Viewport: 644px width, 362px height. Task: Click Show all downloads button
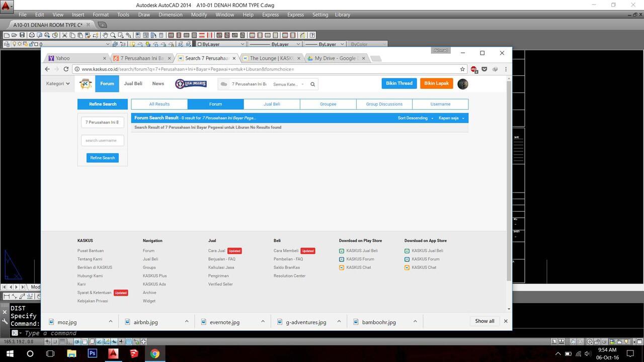pos(485,321)
